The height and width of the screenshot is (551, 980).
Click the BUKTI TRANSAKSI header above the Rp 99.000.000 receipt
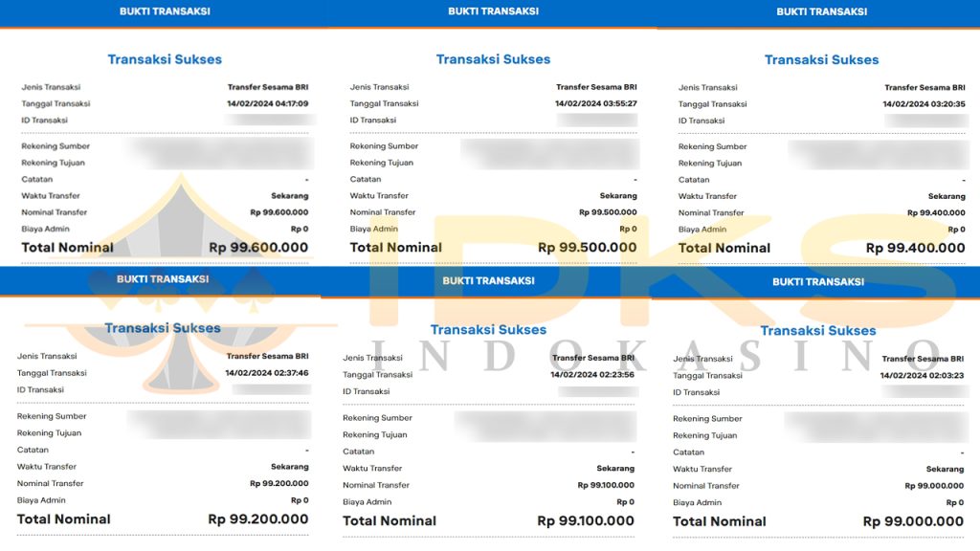pos(818,282)
